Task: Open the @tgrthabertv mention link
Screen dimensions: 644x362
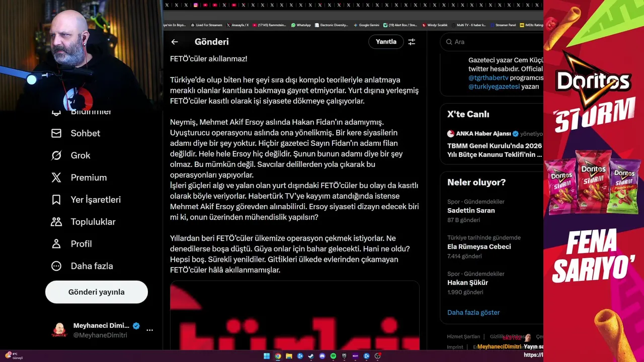Action: pyautogui.click(x=489, y=78)
